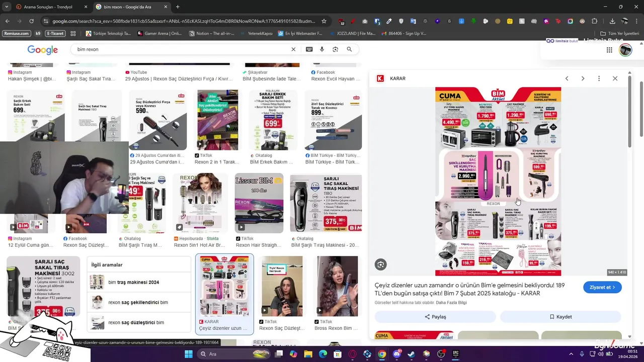
Task: Search by image with Google Lens icon
Action: (335, 49)
